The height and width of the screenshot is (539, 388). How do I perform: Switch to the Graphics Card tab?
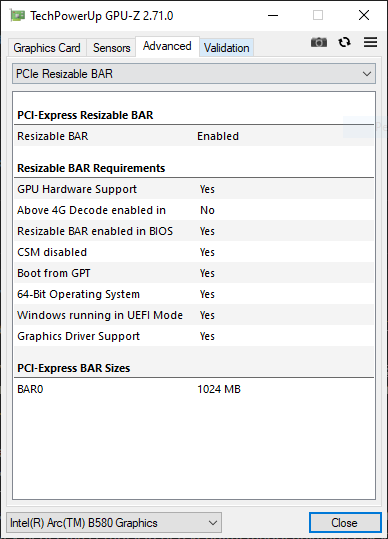[47, 47]
